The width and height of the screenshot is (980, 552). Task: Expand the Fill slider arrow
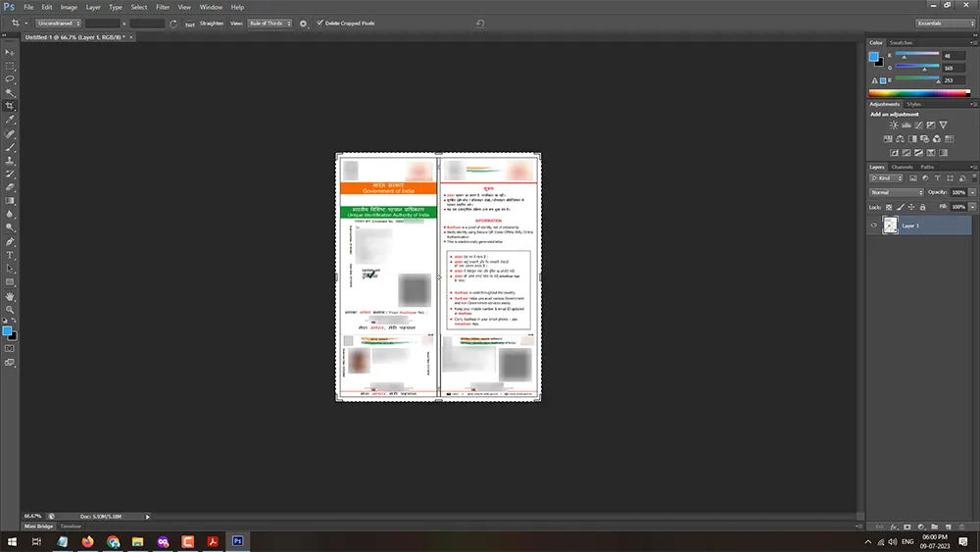tap(972, 207)
